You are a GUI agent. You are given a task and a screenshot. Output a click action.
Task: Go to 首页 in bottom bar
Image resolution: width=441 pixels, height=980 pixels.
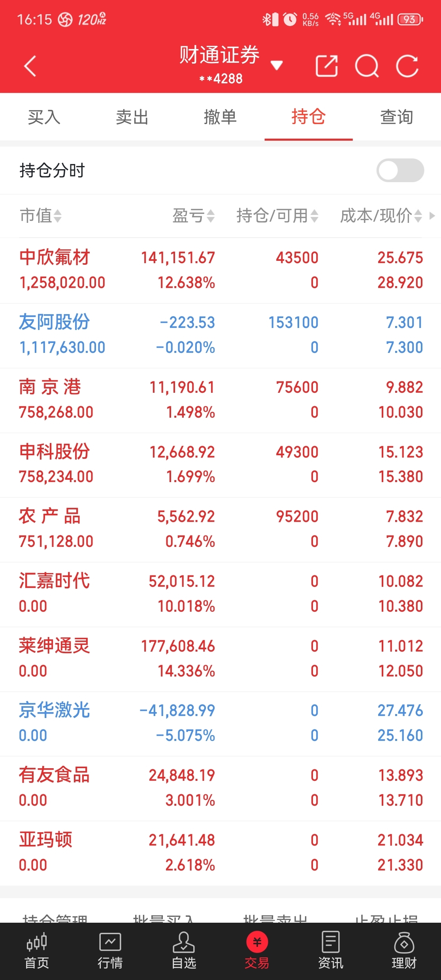pyautogui.click(x=37, y=951)
